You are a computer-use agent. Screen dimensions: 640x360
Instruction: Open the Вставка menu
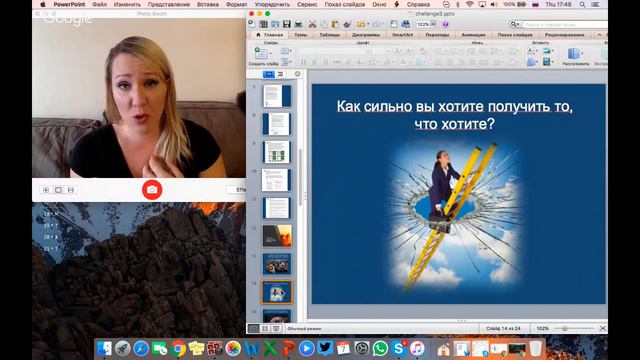pos(208,4)
